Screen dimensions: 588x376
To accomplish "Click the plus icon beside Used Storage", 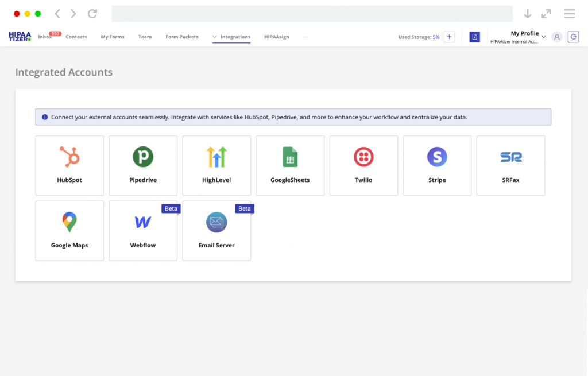I will click(x=449, y=37).
